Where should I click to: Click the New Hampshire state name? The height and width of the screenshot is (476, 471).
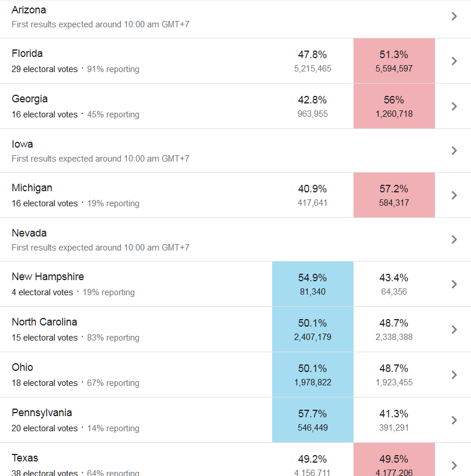tap(48, 277)
